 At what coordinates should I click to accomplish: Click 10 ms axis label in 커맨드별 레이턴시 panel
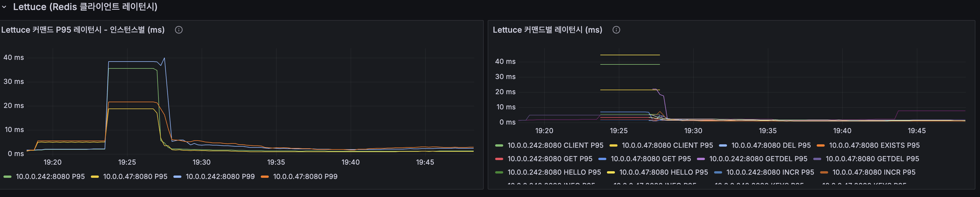point(506,107)
